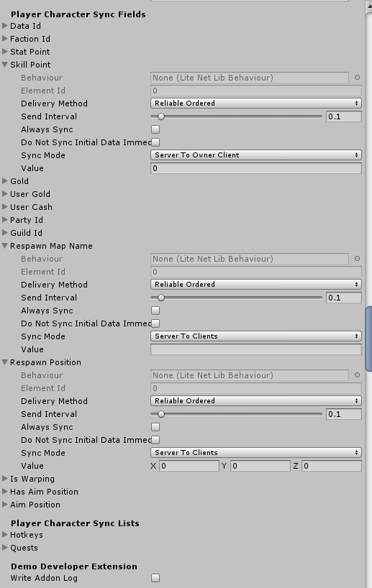Click Skill Point Behaviour object field
This screenshot has height=588, width=372.
click(250, 78)
